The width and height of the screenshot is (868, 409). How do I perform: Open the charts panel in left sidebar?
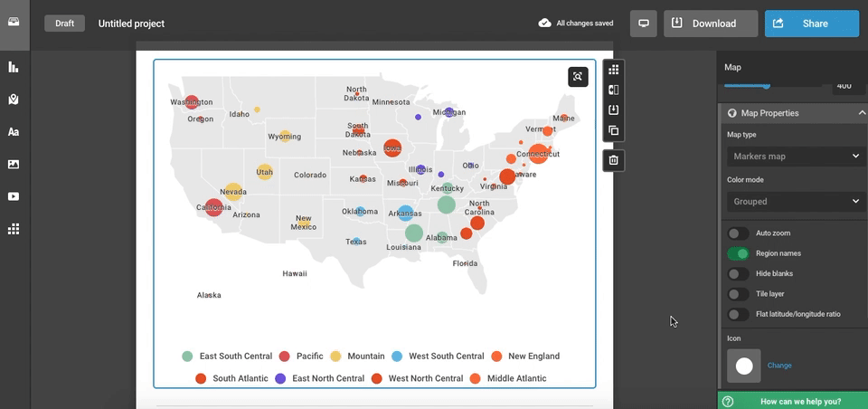pos(14,67)
